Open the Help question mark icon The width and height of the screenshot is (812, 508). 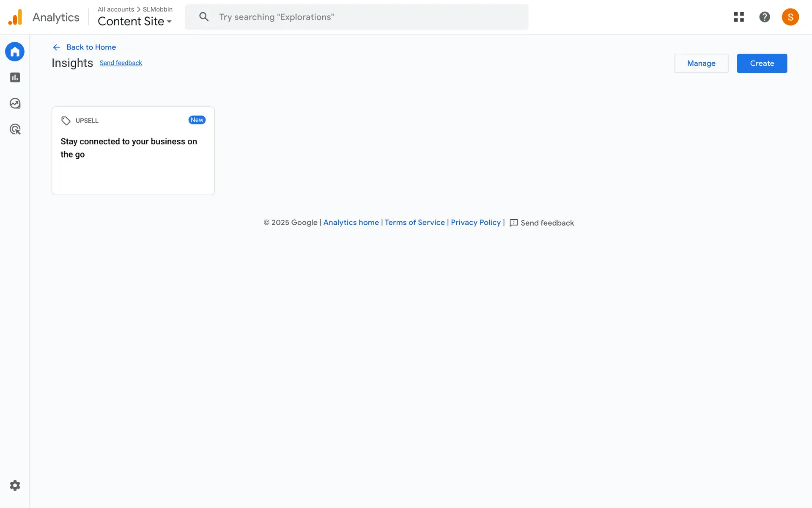point(764,17)
